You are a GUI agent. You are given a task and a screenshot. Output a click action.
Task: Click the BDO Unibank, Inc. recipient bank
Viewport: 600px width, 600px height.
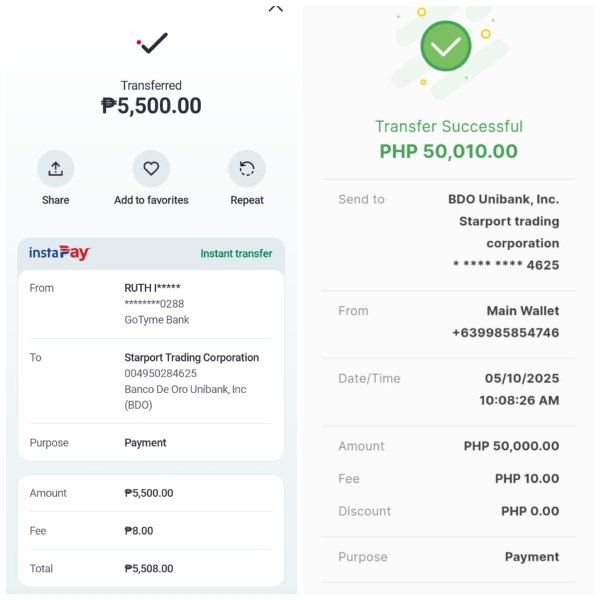[503, 200]
